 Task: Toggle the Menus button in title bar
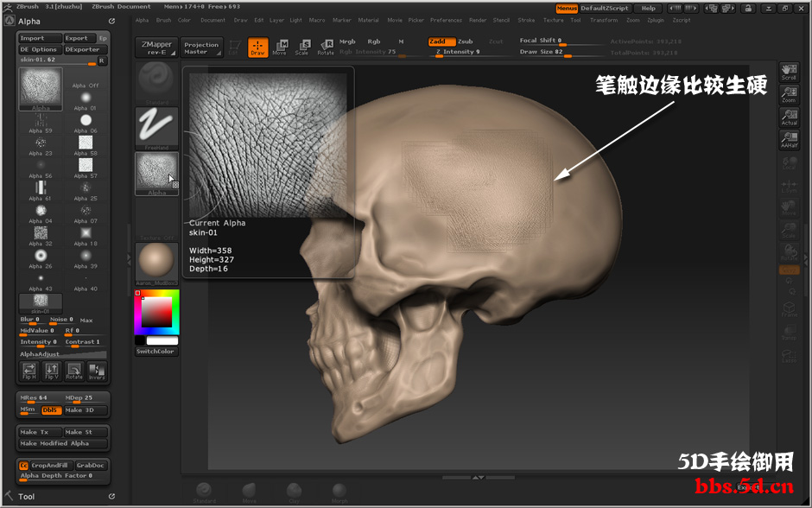(x=567, y=9)
